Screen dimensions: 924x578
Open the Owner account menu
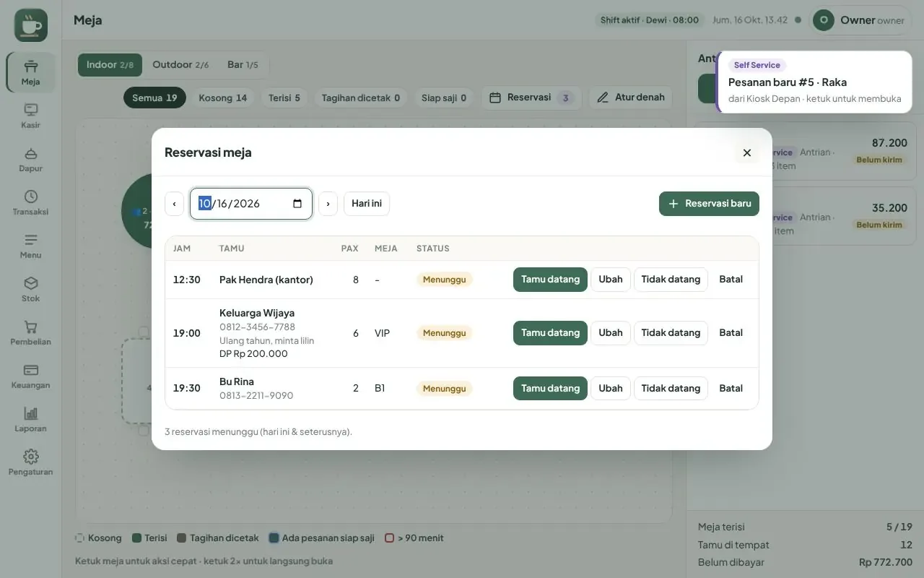[861, 20]
